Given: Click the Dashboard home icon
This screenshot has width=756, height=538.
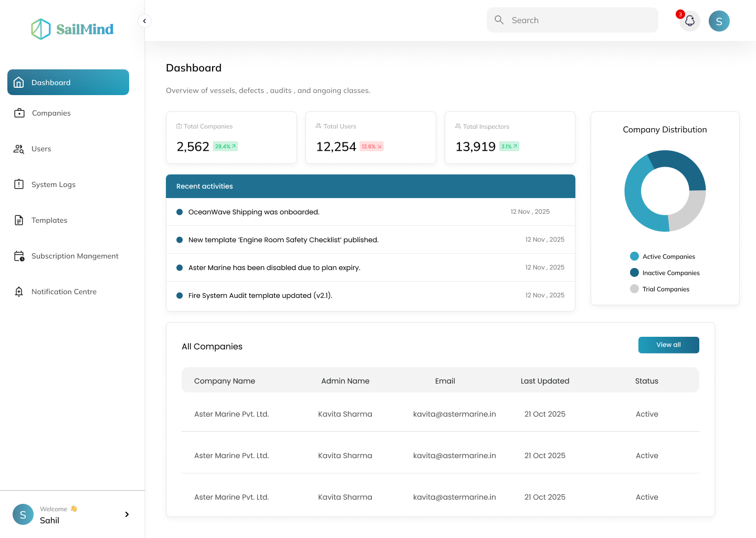Looking at the screenshot, I should [19, 82].
